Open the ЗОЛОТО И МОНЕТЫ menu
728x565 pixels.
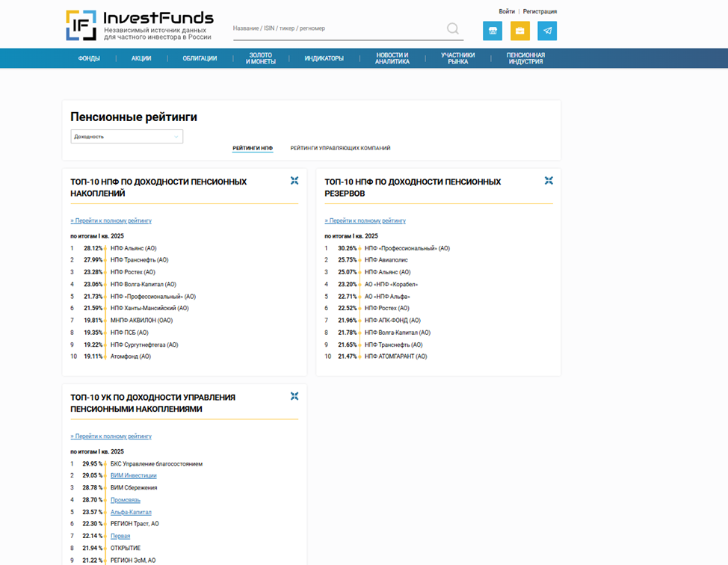point(260,58)
